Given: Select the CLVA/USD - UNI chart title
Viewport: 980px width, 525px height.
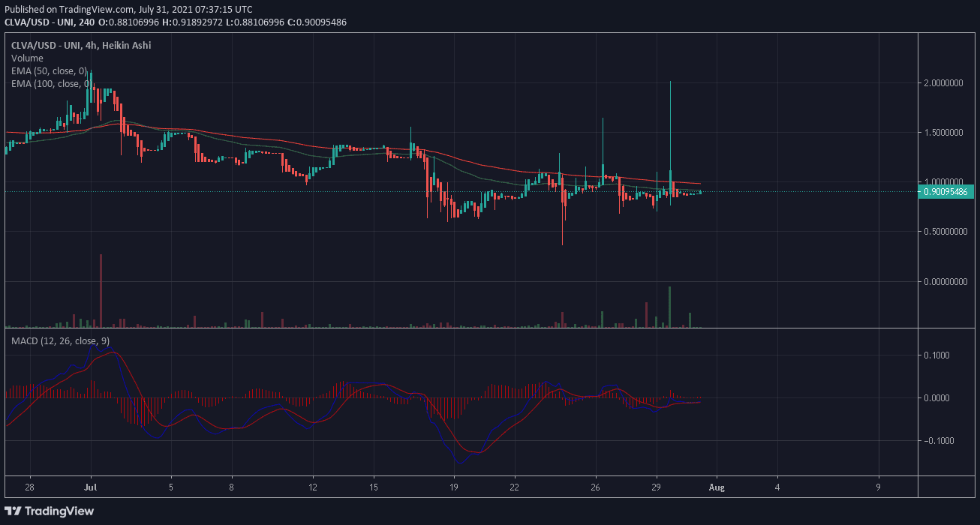Looking at the screenshot, I should click(x=81, y=46).
